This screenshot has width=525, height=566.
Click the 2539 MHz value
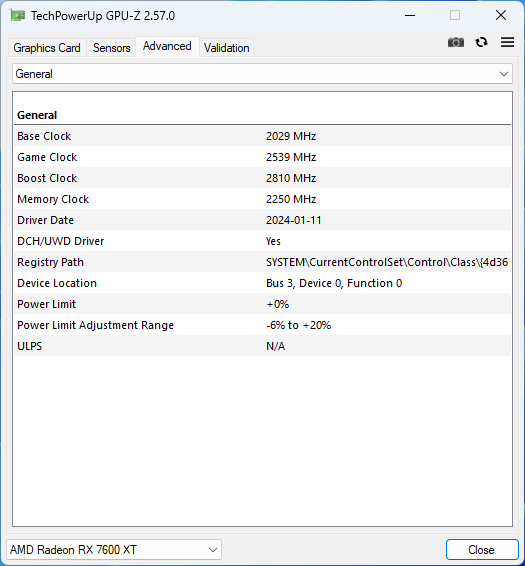click(x=291, y=157)
